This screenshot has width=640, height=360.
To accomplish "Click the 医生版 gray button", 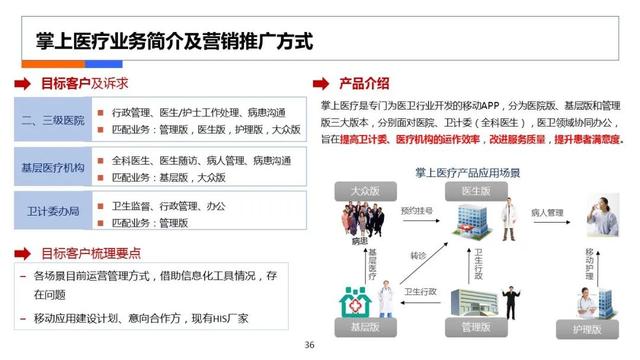I will coord(476,191).
